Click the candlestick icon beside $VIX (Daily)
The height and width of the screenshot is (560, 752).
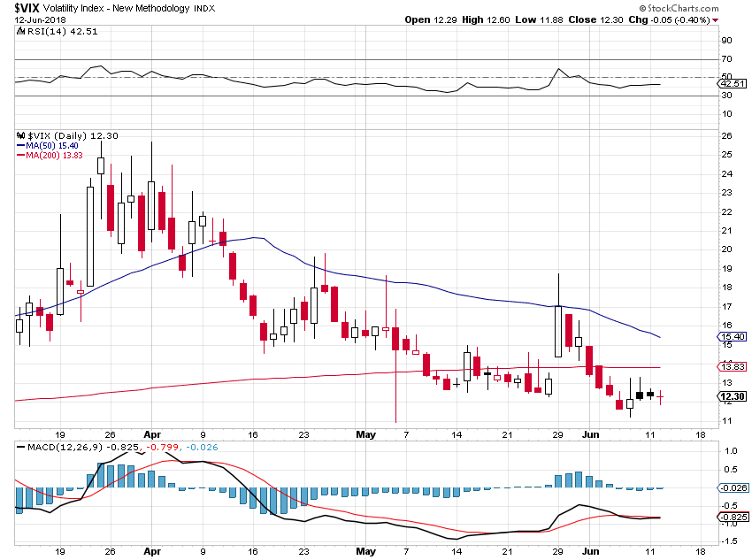coord(20,135)
